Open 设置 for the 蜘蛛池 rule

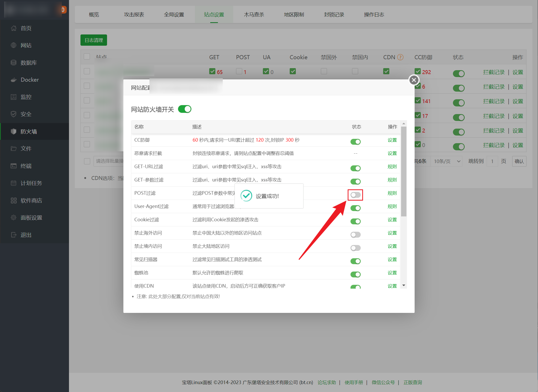392,273
